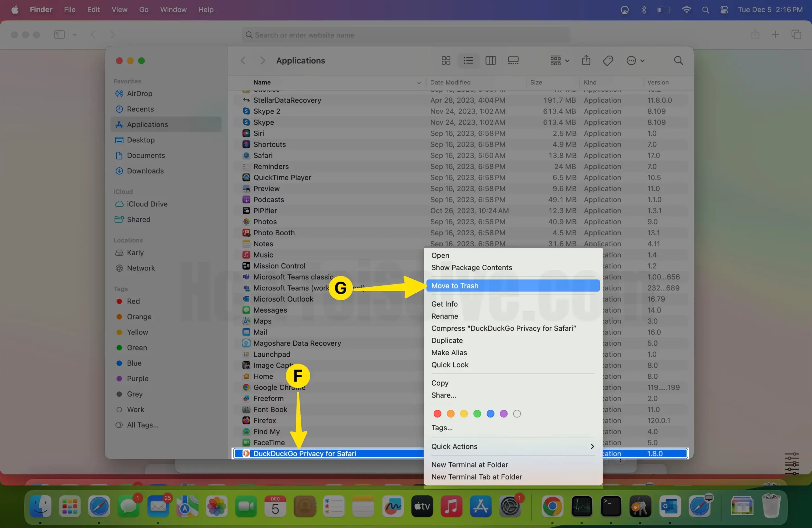This screenshot has width=812, height=528.
Task: Open All Tags… in sidebar
Action: click(166, 425)
